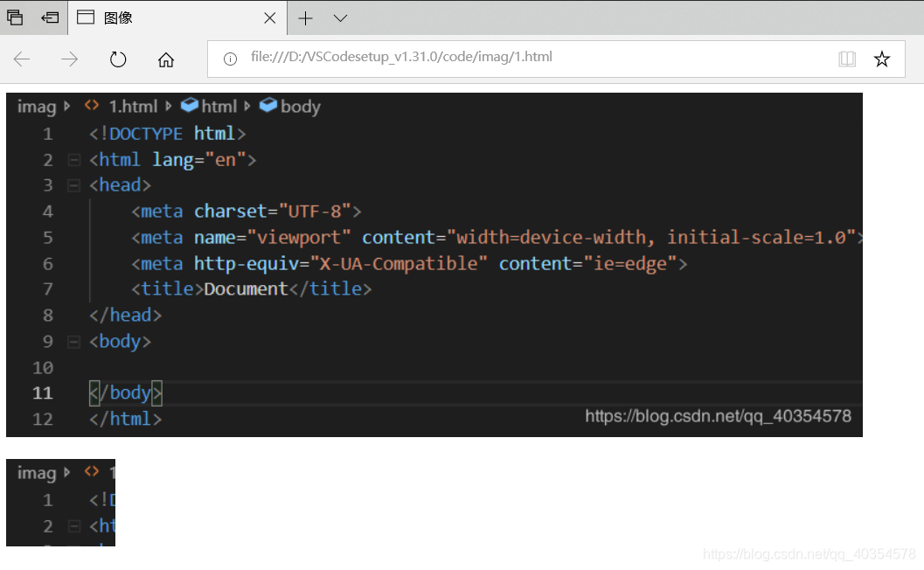Select the 图像 browser tab

pos(177,17)
